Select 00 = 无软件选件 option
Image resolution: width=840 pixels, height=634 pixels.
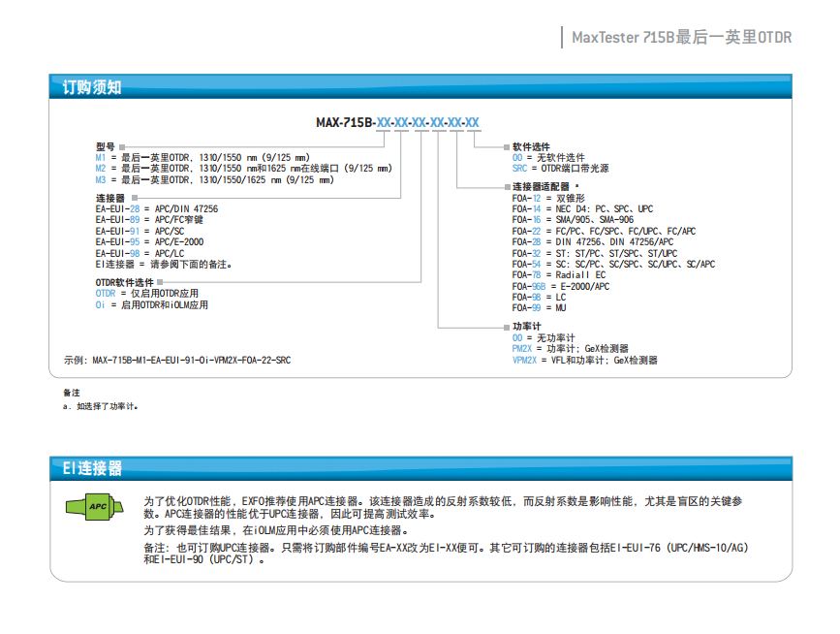[x=548, y=158]
